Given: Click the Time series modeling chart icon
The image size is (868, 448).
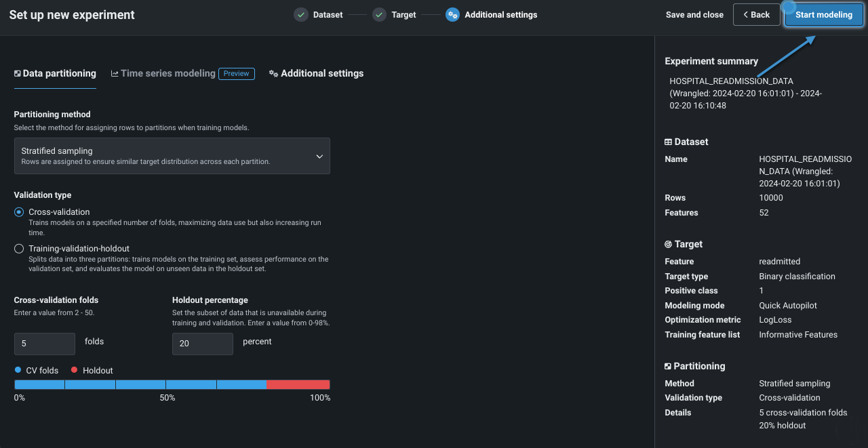Looking at the screenshot, I should click(115, 74).
